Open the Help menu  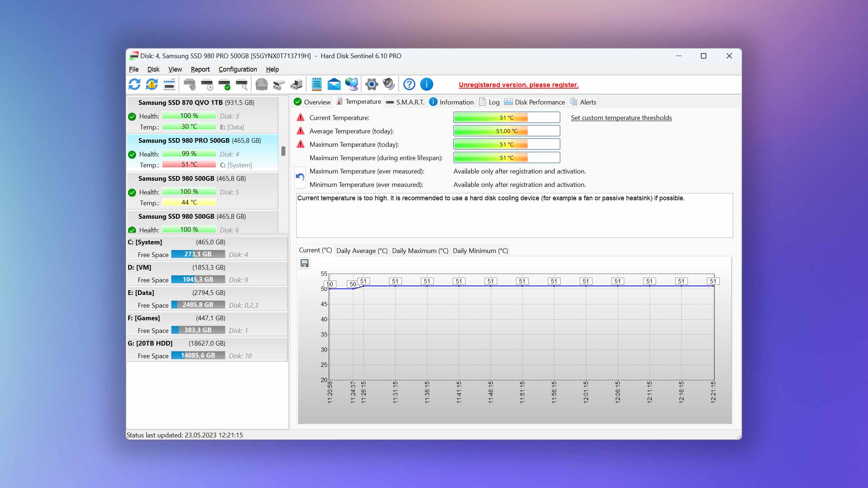tap(272, 69)
